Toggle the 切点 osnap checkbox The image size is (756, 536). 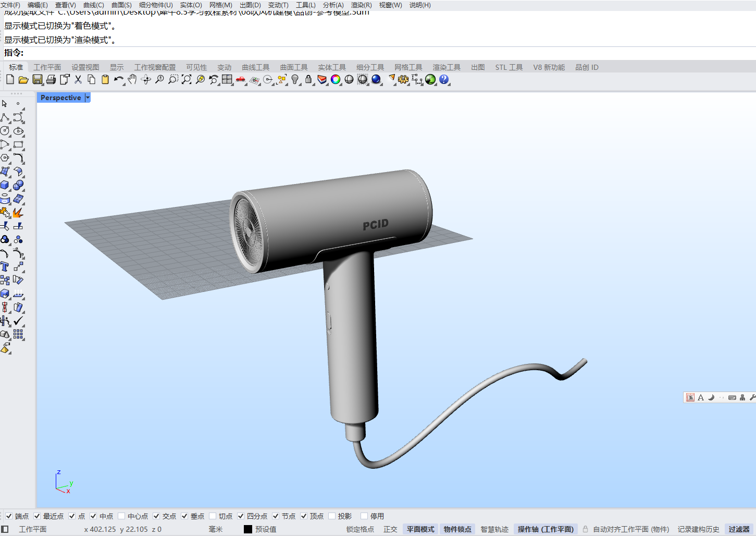click(213, 516)
